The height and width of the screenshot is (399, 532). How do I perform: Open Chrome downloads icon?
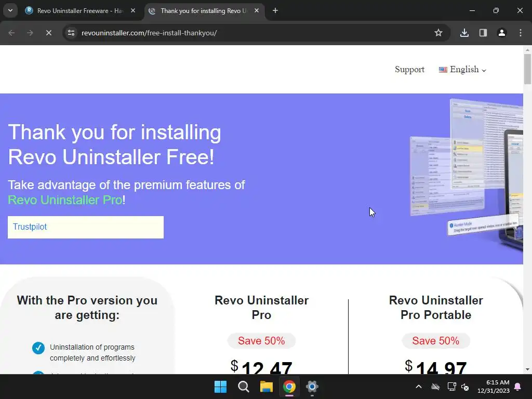tap(464, 33)
